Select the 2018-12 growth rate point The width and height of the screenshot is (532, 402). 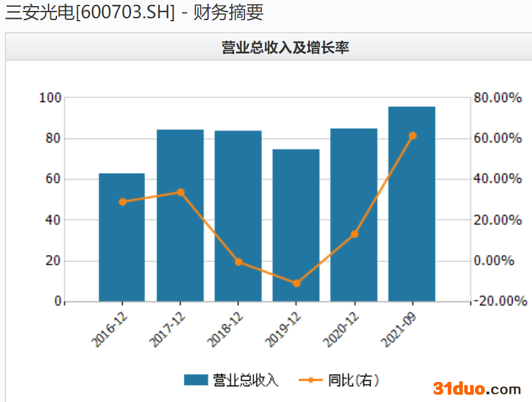[238, 262]
